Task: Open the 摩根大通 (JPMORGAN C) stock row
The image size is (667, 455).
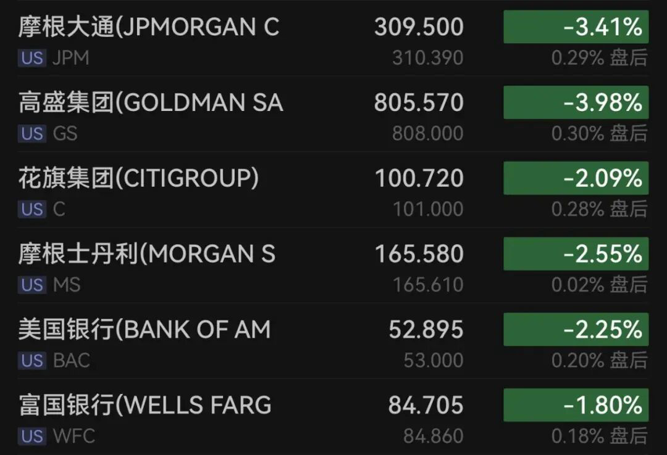Action: (x=149, y=27)
